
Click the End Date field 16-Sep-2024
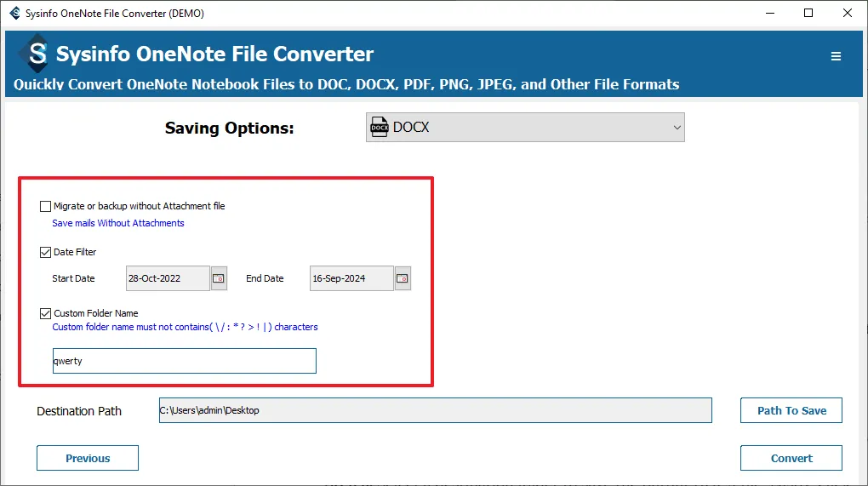coord(351,278)
